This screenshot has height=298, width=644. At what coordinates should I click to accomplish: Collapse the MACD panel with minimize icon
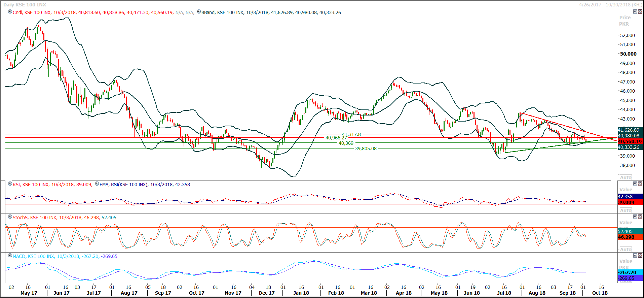click(x=635, y=256)
